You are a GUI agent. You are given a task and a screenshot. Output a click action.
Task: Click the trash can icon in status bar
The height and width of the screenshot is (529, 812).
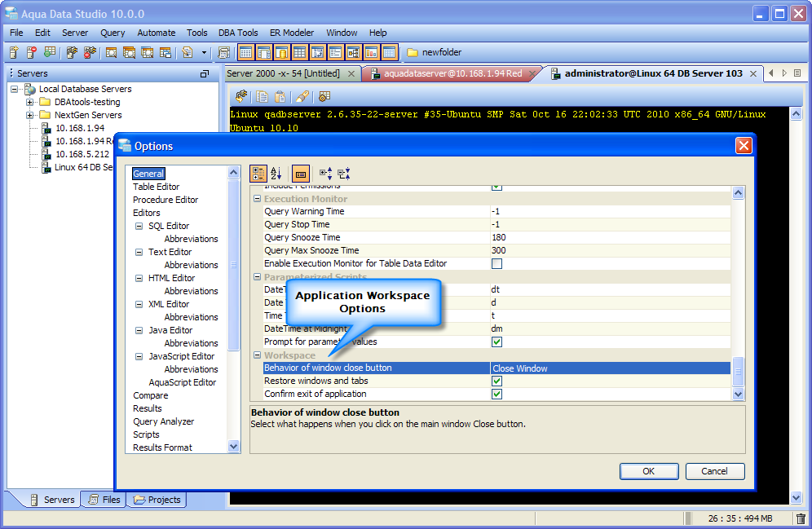[x=801, y=518]
